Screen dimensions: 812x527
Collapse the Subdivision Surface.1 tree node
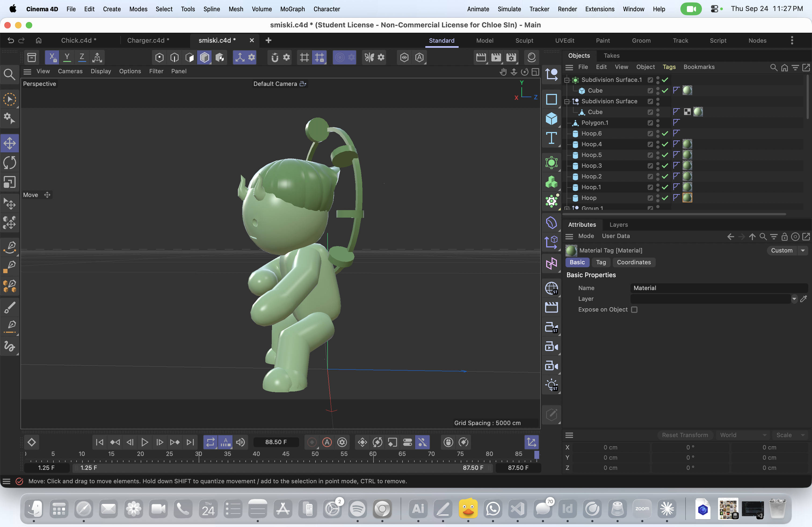point(567,80)
